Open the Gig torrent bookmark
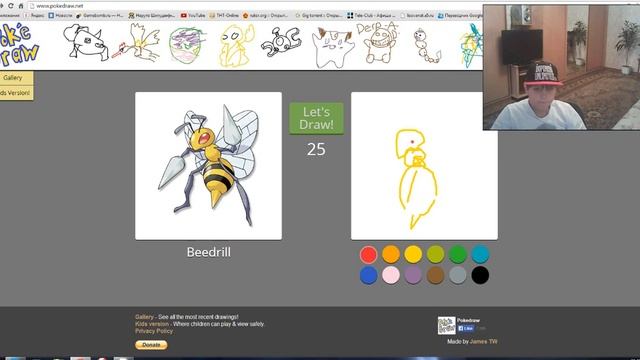Image resolution: width=640 pixels, height=360 pixels. click(x=319, y=16)
